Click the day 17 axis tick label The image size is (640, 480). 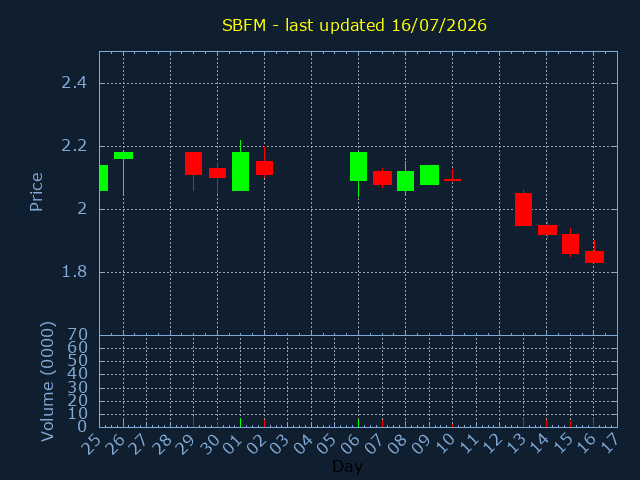coord(609,443)
